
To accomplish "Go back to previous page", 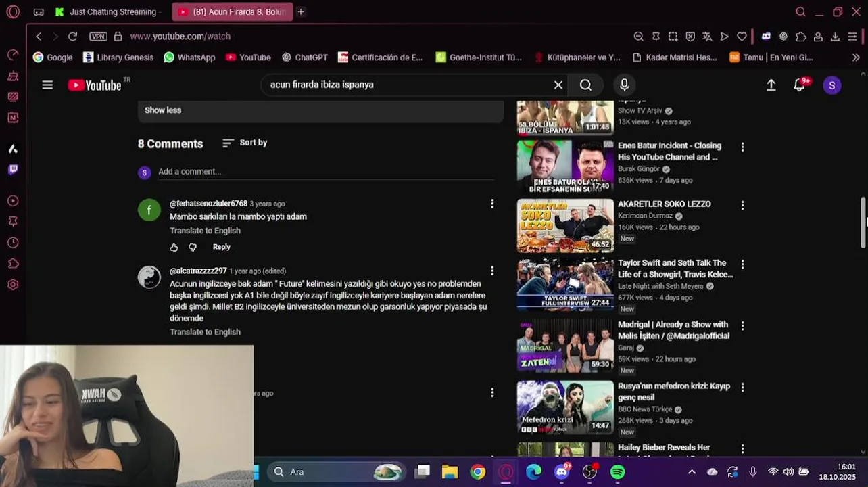I will tap(39, 37).
